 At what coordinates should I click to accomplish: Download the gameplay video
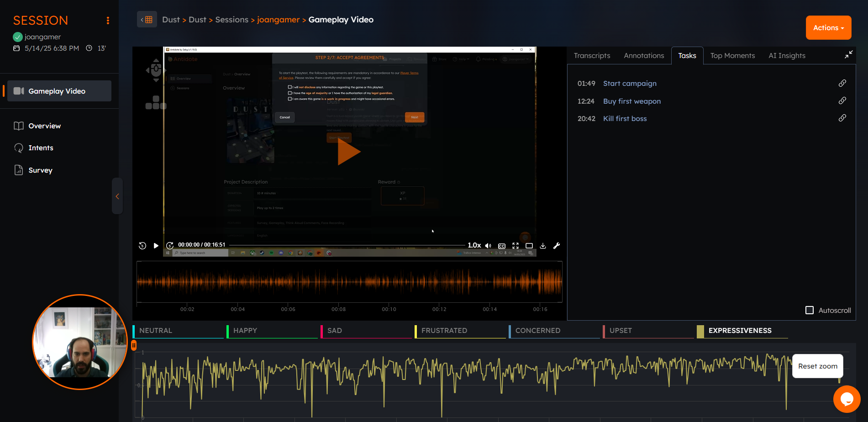[x=543, y=246]
